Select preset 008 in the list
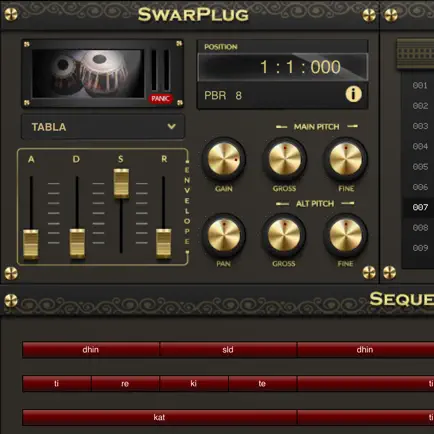This screenshot has width=434, height=434. [420, 228]
